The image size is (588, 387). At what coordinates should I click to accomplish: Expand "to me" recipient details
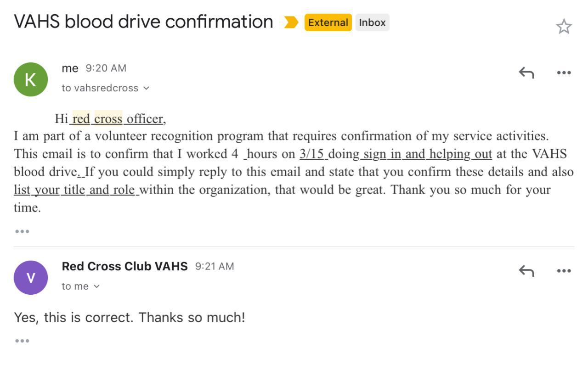(96, 286)
